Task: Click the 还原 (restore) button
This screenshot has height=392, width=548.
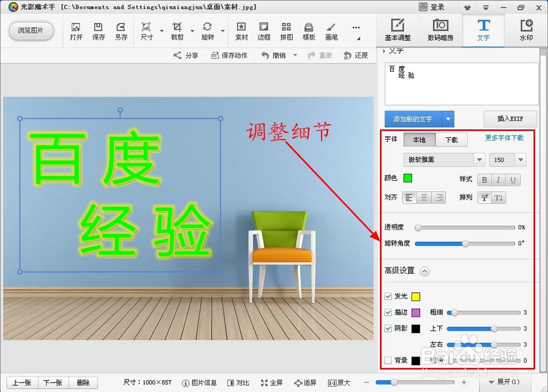Action: (x=356, y=55)
